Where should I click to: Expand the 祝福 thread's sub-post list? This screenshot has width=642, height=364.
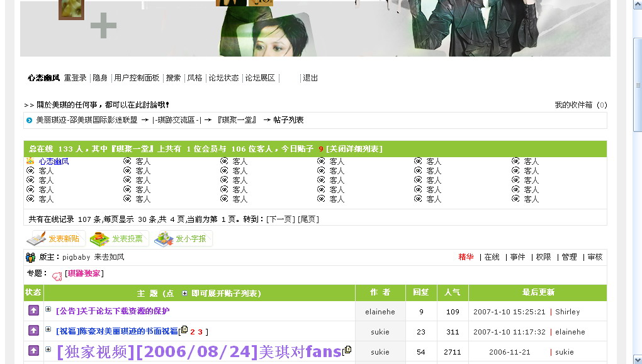(x=48, y=329)
